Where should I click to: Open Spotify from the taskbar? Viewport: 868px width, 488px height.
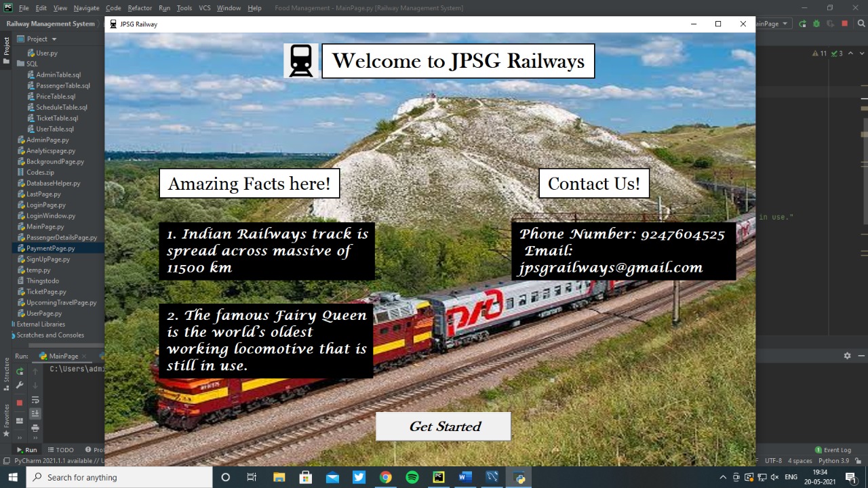[x=412, y=477]
